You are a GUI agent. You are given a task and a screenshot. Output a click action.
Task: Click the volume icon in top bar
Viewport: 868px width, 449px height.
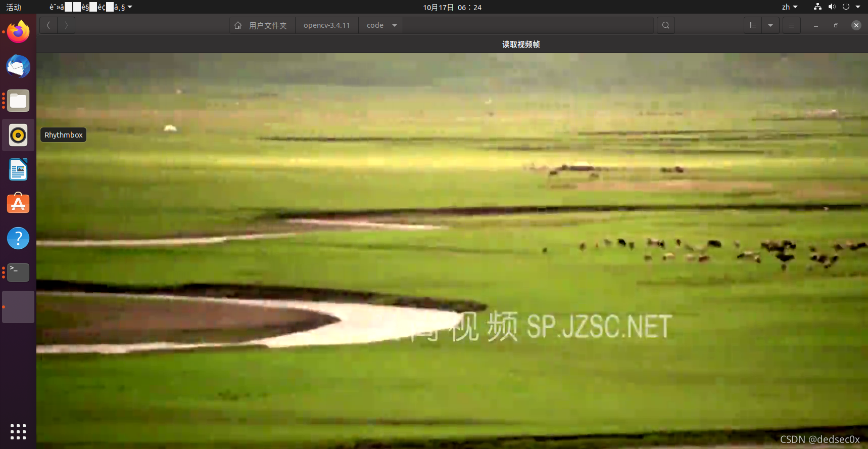(832, 7)
